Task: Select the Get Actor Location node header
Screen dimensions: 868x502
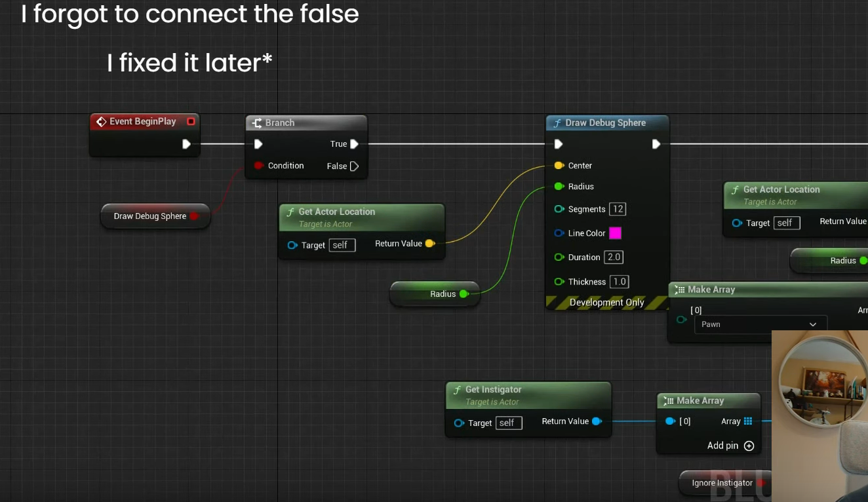Action: (336, 212)
